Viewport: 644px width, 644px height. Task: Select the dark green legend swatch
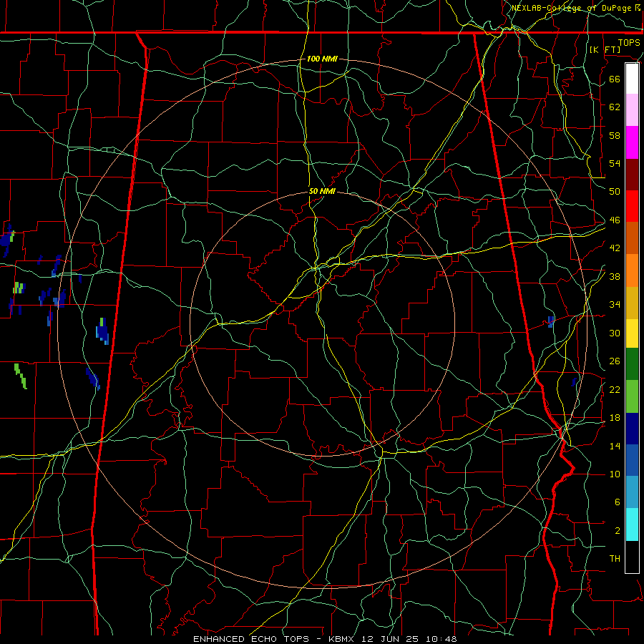(632, 364)
